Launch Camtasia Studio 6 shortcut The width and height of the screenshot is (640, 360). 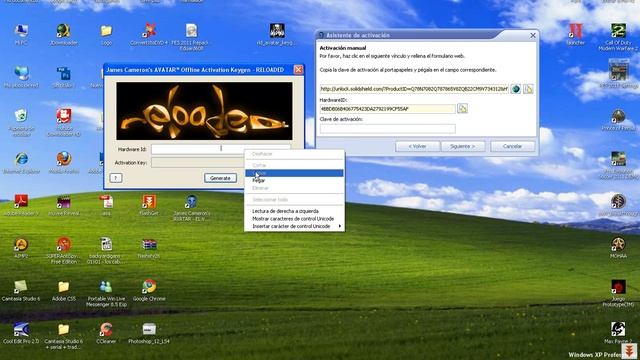21,291
